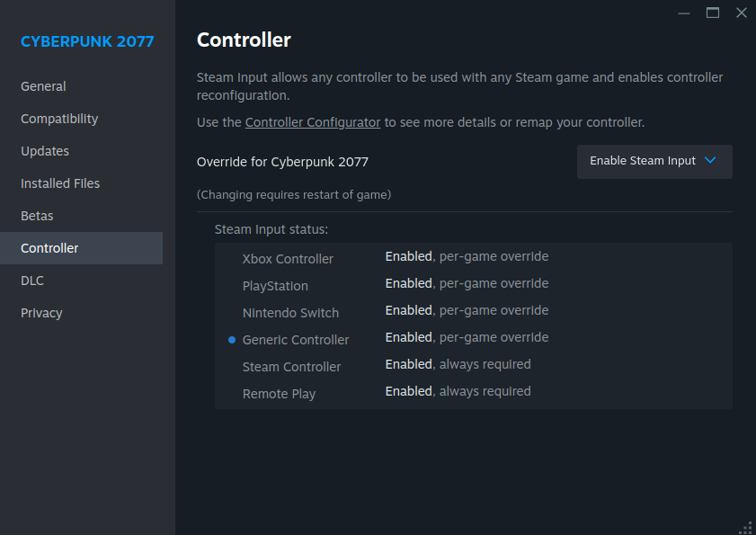Click the blue dropdown chevron arrow
This screenshot has height=535, width=756.
[x=710, y=161]
